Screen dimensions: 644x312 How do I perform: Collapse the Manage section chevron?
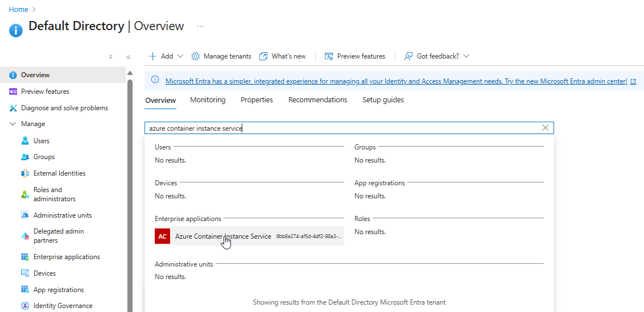pyautogui.click(x=13, y=124)
